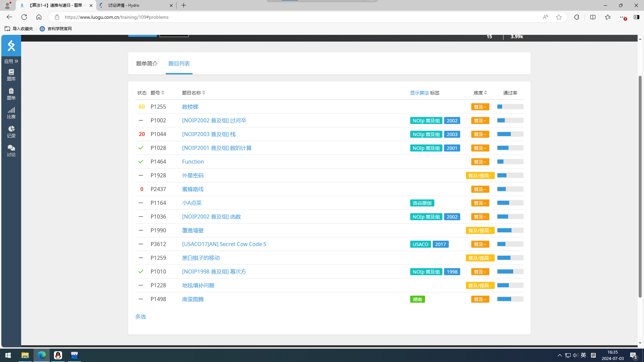Toggle 显示算法 to show algorithm tags
This screenshot has height=362, width=644.
(419, 93)
